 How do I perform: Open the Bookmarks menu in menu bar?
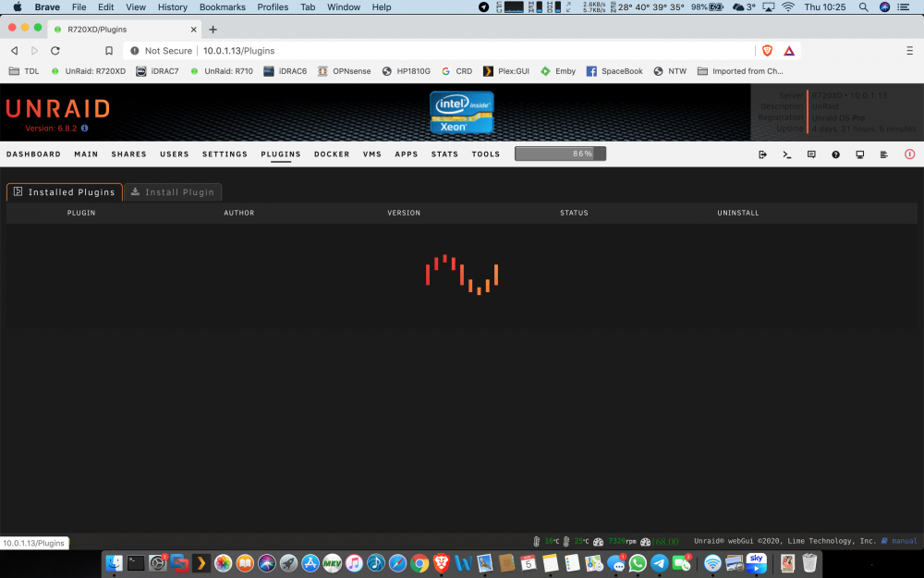coord(222,7)
